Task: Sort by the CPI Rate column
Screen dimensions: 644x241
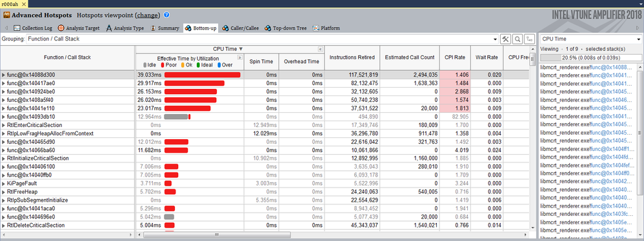Action: [455, 57]
